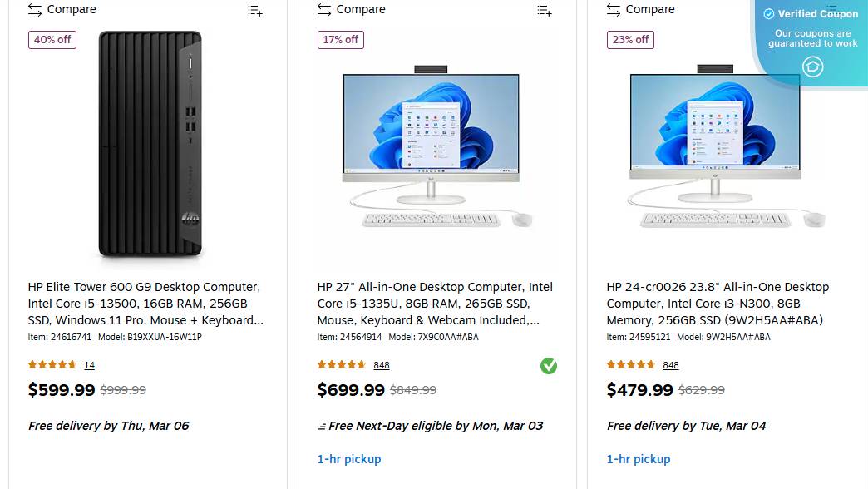Screen dimensions: 868x489
Task: Click add-to-list icon on HP Elite Tower
Action: pyautogui.click(x=255, y=11)
